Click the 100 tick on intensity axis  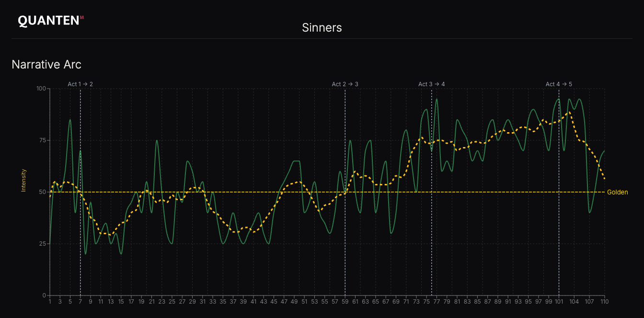pos(41,89)
